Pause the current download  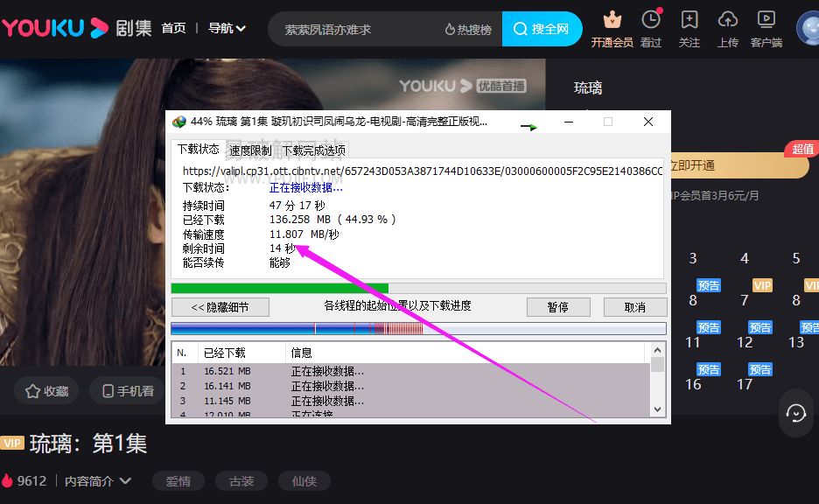[x=557, y=307]
